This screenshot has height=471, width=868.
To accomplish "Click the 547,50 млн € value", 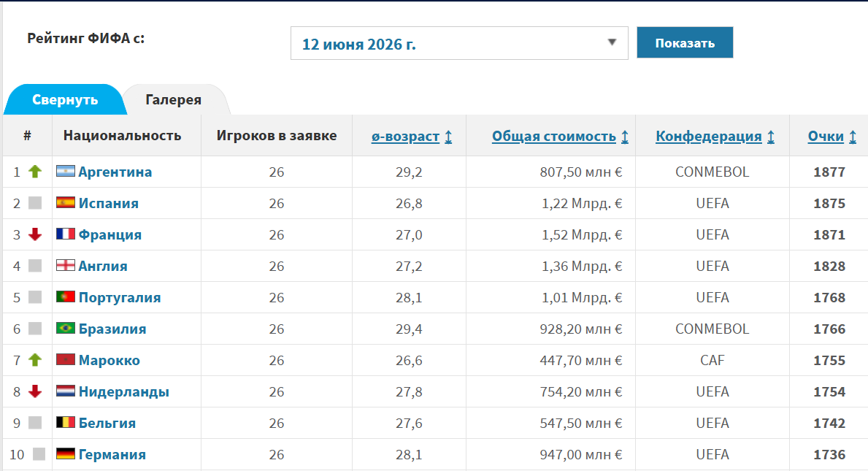I will coord(581,424).
